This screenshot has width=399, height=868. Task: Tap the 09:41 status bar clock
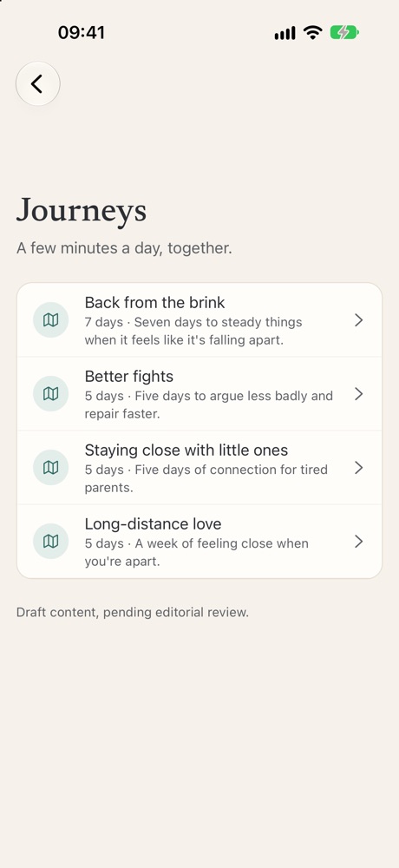coord(82,33)
